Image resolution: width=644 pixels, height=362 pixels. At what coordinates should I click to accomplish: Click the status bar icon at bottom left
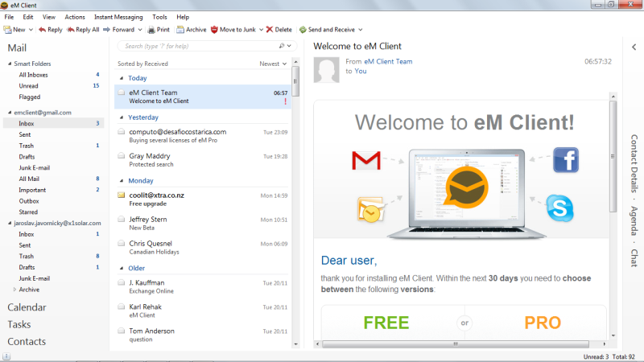click(x=6, y=356)
